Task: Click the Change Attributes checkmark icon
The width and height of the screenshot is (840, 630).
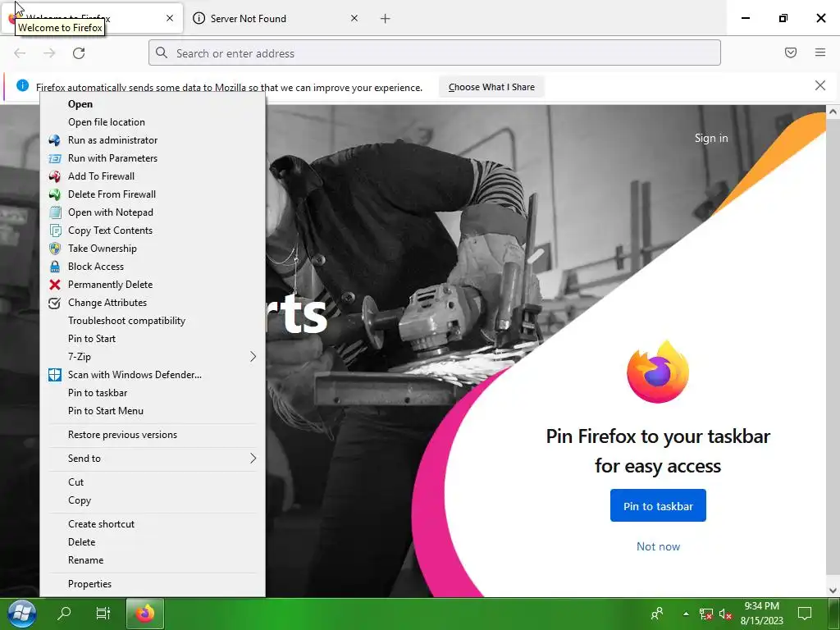Action: (55, 303)
